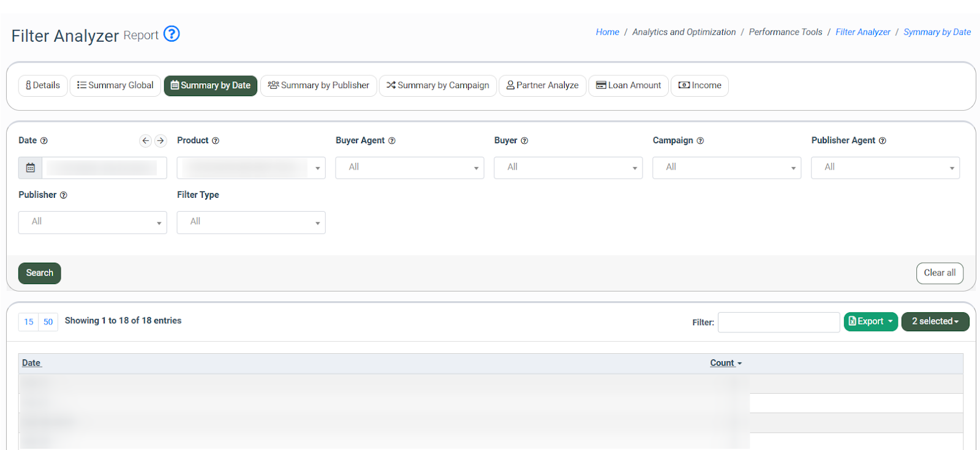
Task: Click the help icon next to Publisher Agent
Action: coord(883,141)
